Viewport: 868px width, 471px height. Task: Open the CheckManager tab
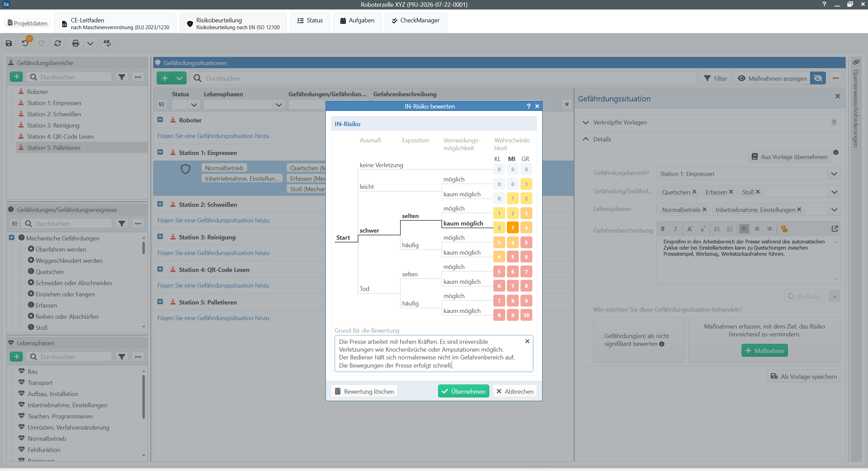(416, 20)
